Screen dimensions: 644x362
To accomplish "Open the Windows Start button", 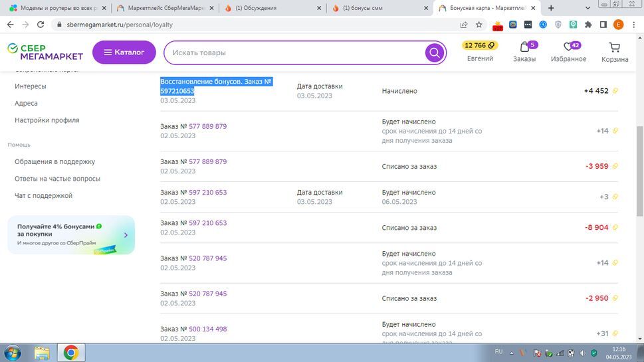I will (x=13, y=353).
